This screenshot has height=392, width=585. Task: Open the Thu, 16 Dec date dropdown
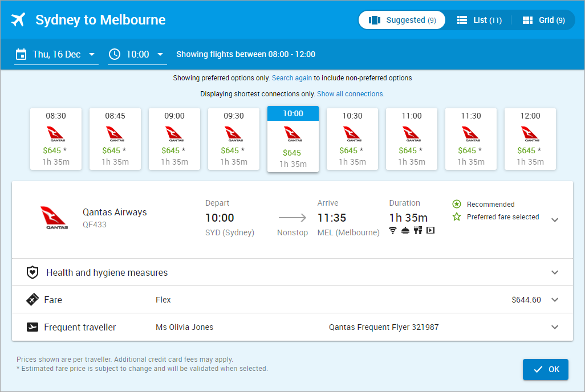[x=56, y=55]
